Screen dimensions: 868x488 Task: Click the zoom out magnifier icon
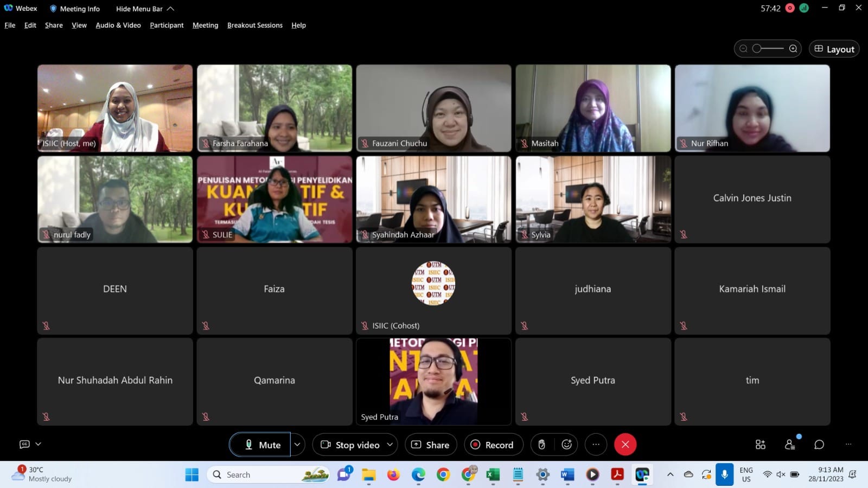coord(743,49)
